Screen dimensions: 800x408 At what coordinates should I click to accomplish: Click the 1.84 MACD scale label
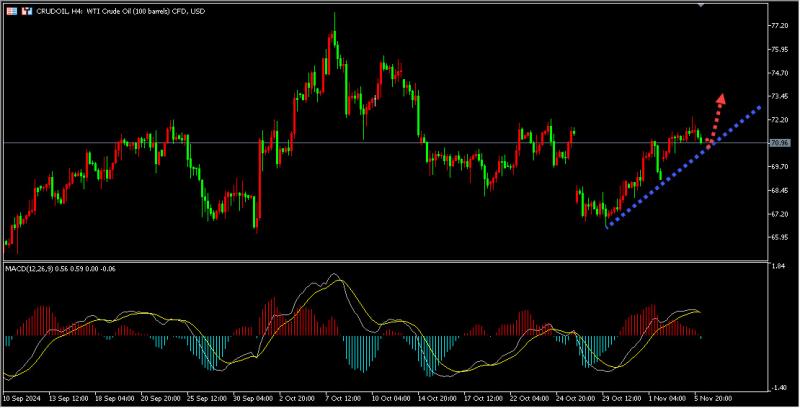click(776, 266)
